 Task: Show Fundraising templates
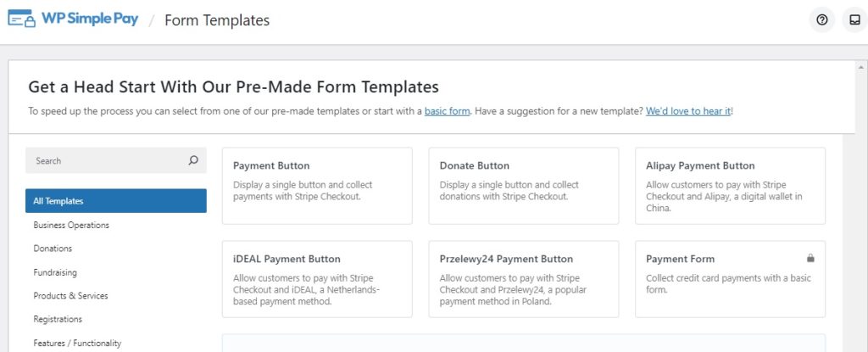click(x=55, y=272)
